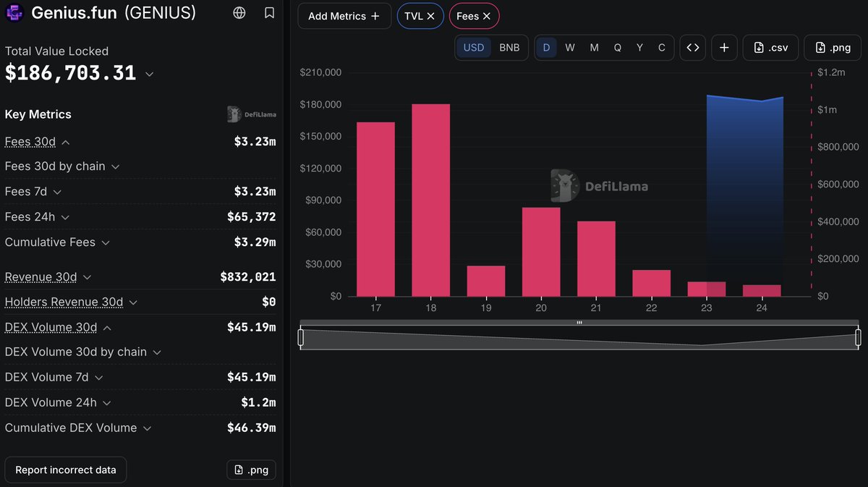Expand Fees 30d by chain
This screenshot has height=487, width=868.
[115, 166]
